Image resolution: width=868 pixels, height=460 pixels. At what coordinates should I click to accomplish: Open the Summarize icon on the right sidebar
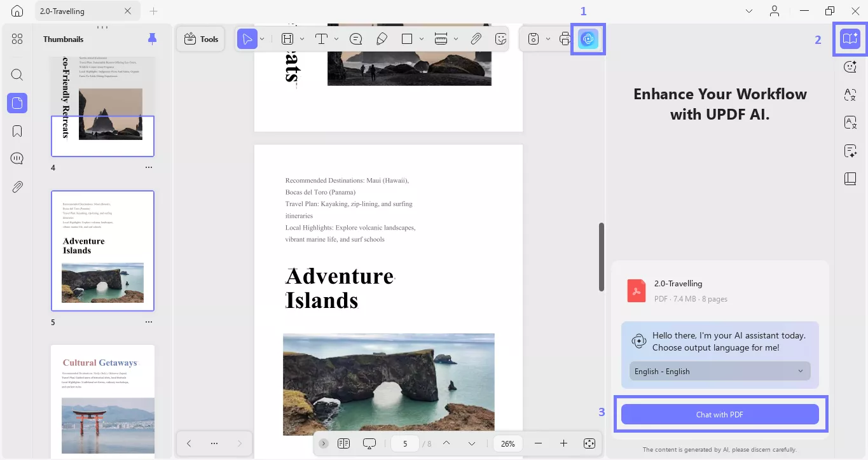[850, 151]
